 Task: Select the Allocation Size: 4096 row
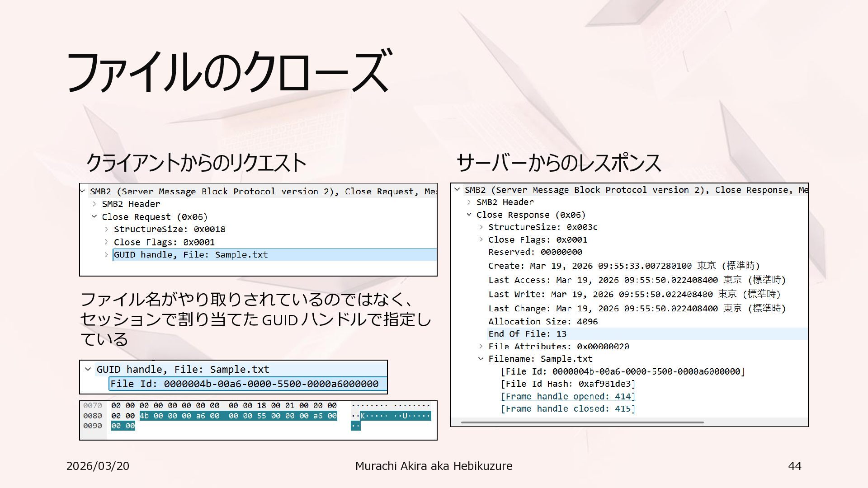coord(542,322)
